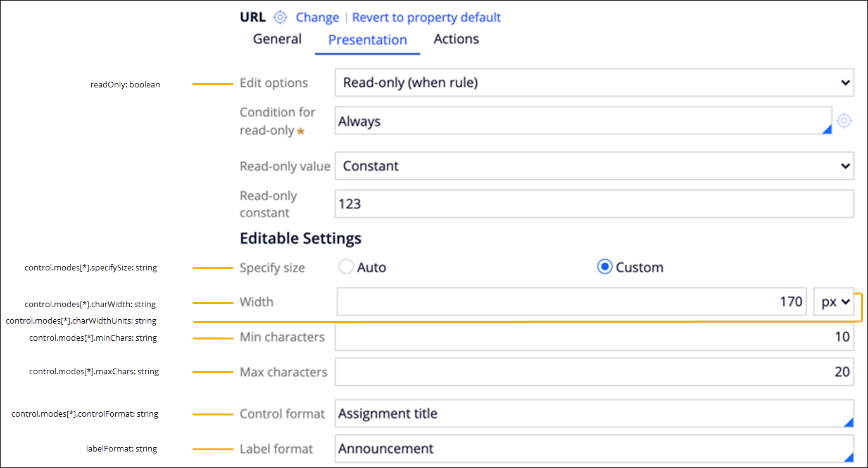This screenshot has height=468, width=868.
Task: Click the Control format field's blue corner triangle
Action: coord(848,422)
